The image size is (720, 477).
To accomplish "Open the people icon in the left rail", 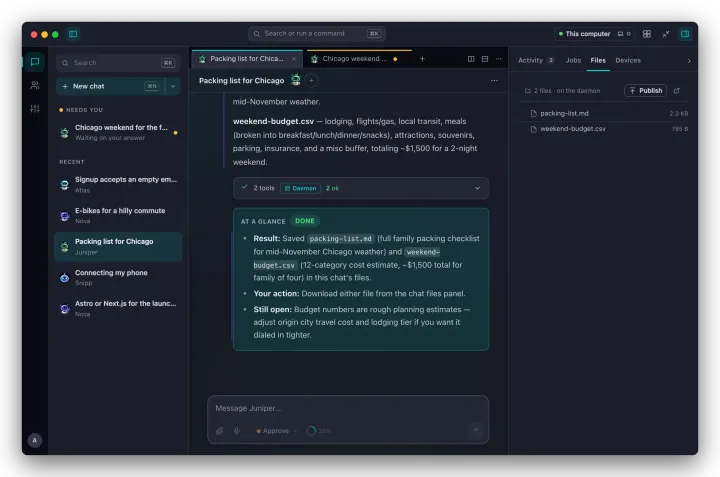I will click(x=35, y=85).
